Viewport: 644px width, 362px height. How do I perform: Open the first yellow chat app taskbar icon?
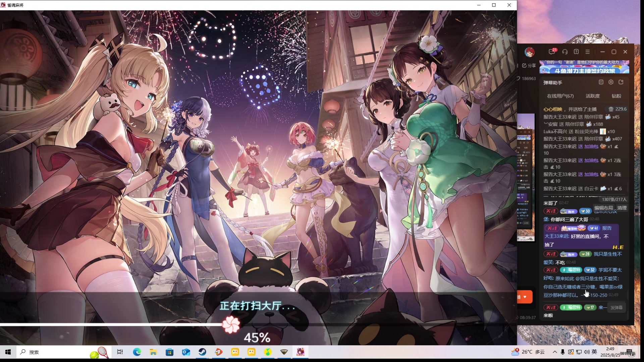click(235, 352)
